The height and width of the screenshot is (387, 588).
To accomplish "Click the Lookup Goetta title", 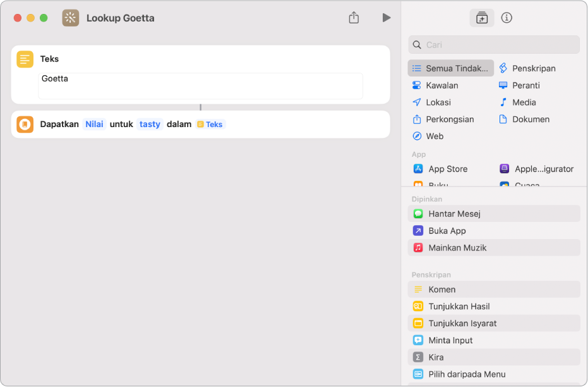I will (x=121, y=18).
